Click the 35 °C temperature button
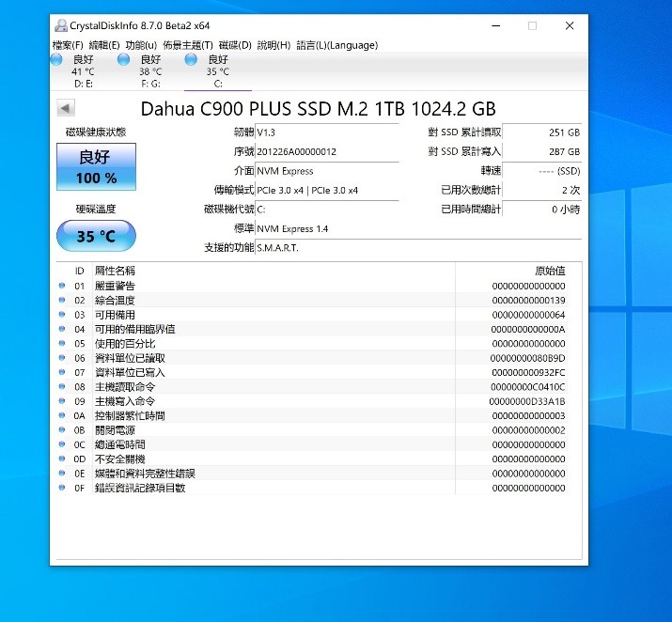672x622 pixels. [x=97, y=236]
